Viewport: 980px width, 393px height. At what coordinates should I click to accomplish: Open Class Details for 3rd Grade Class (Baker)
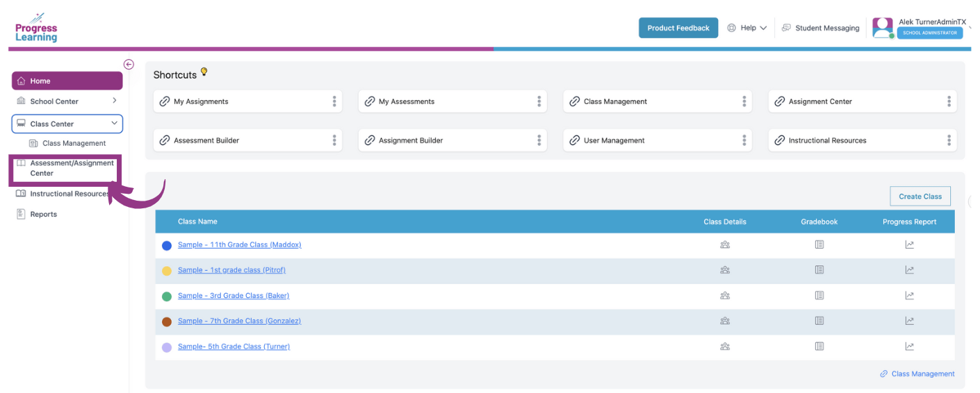(725, 295)
